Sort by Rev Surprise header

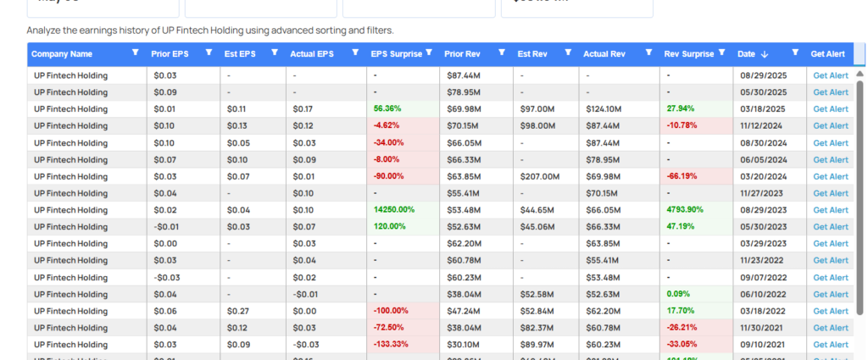coord(689,54)
